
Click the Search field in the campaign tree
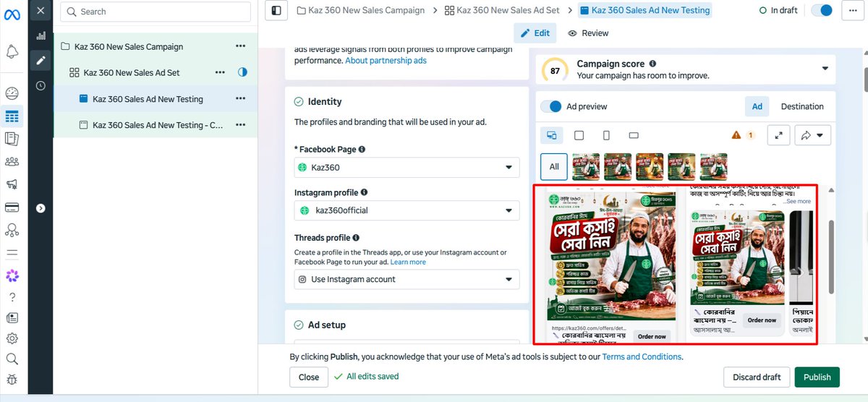156,12
